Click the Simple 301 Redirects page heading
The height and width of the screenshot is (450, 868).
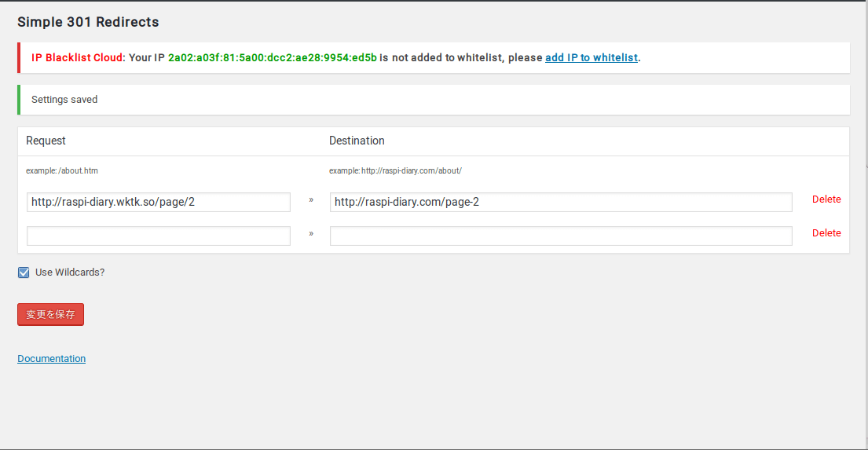coord(88,21)
